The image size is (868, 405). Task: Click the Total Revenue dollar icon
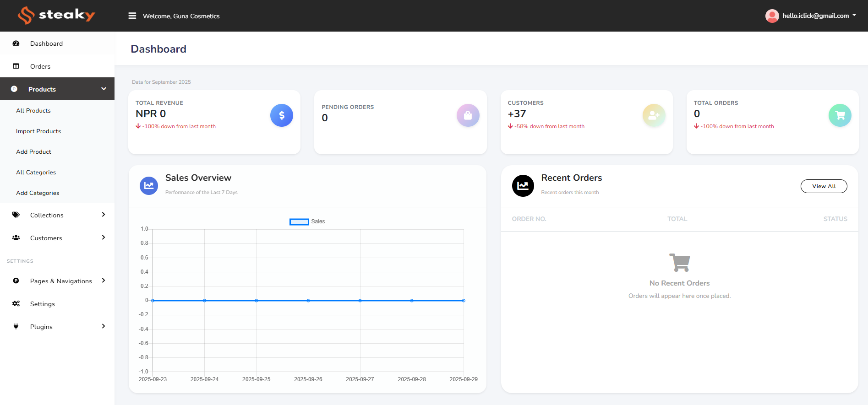click(x=282, y=115)
